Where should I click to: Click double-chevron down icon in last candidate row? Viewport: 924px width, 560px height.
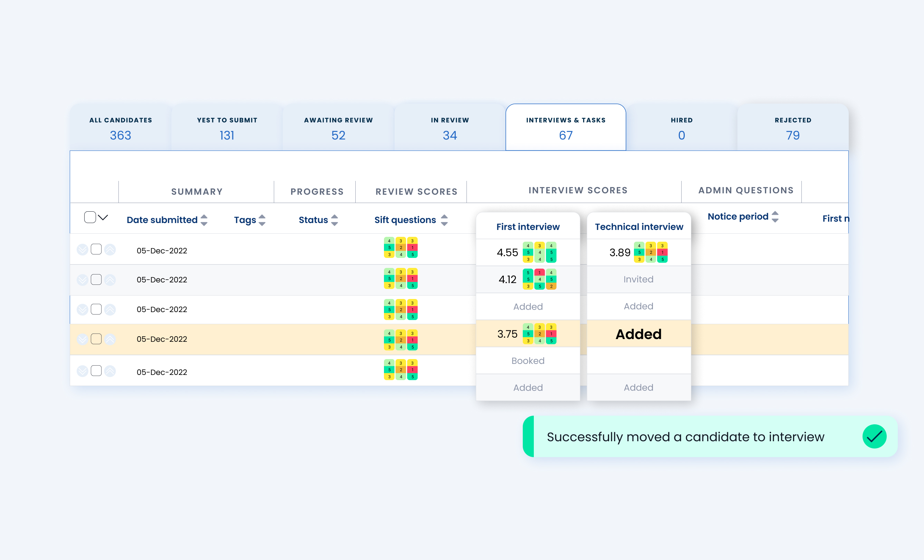tap(82, 371)
